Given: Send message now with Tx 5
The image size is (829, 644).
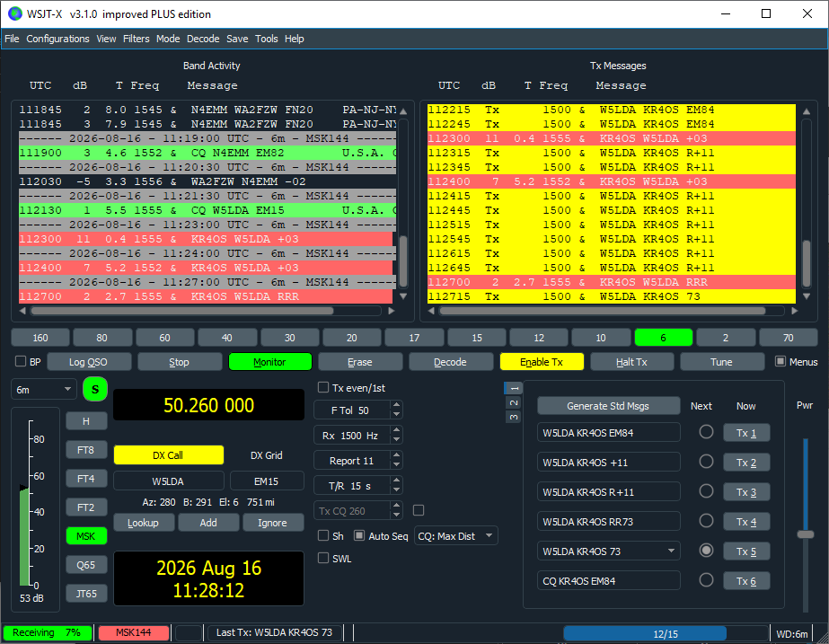Looking at the screenshot, I should pyautogui.click(x=746, y=551).
